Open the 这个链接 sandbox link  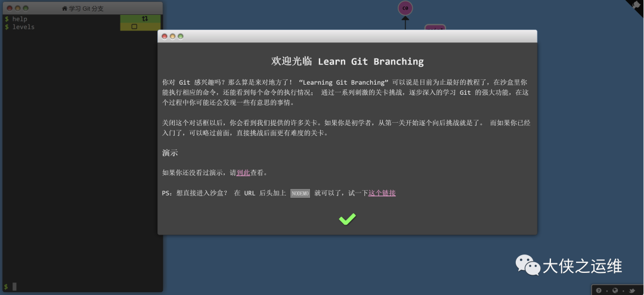pyautogui.click(x=382, y=193)
